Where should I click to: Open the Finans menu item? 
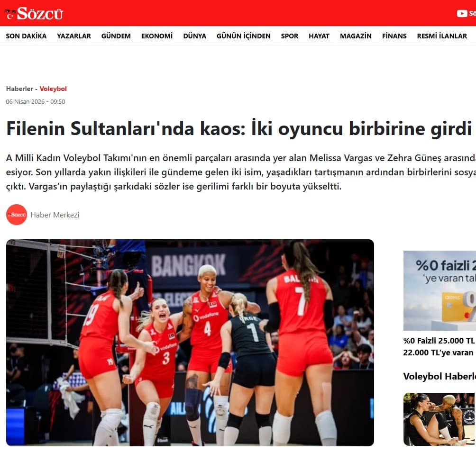pos(394,36)
